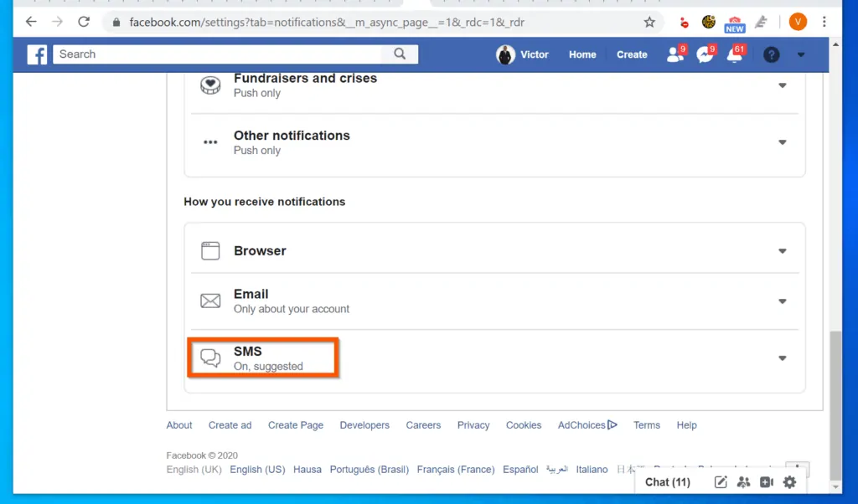Switch language to English (US)
This screenshot has height=504, width=858.
[x=257, y=469]
